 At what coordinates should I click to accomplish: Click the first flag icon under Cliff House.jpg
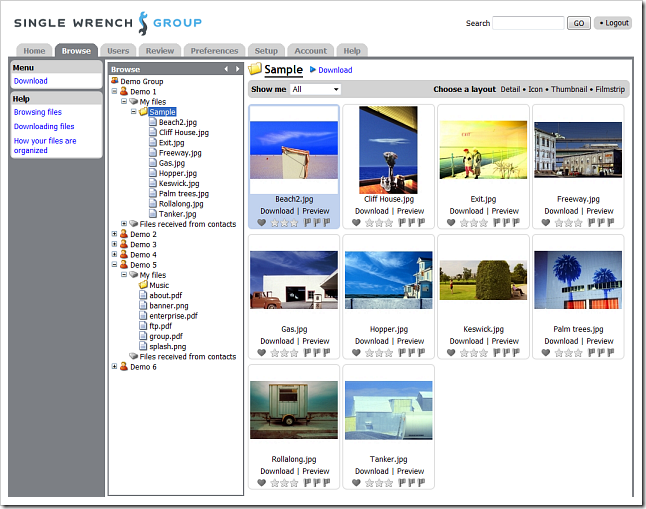(x=402, y=223)
